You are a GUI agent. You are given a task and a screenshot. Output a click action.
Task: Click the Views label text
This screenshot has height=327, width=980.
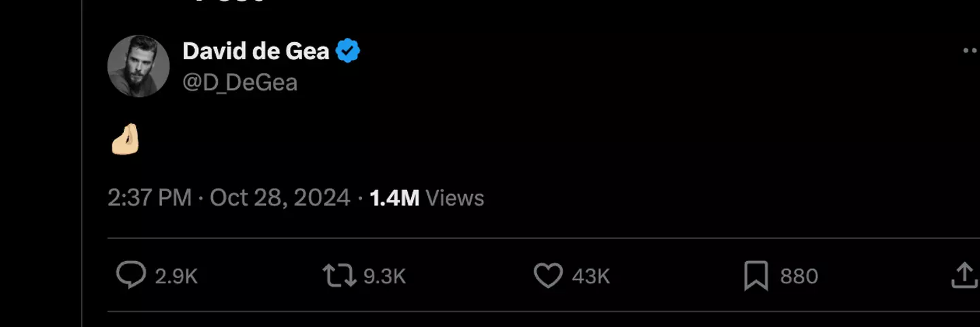(x=455, y=198)
